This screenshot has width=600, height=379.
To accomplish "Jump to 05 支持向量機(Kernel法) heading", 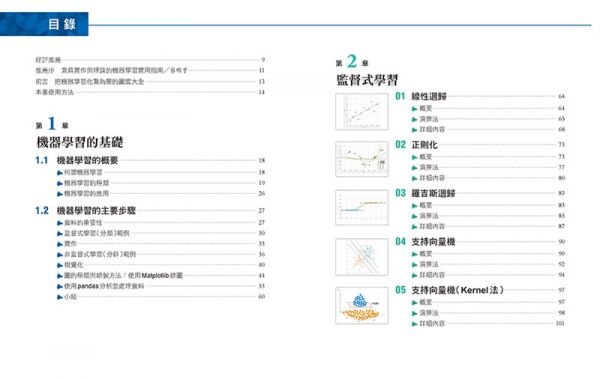I will [x=449, y=290].
